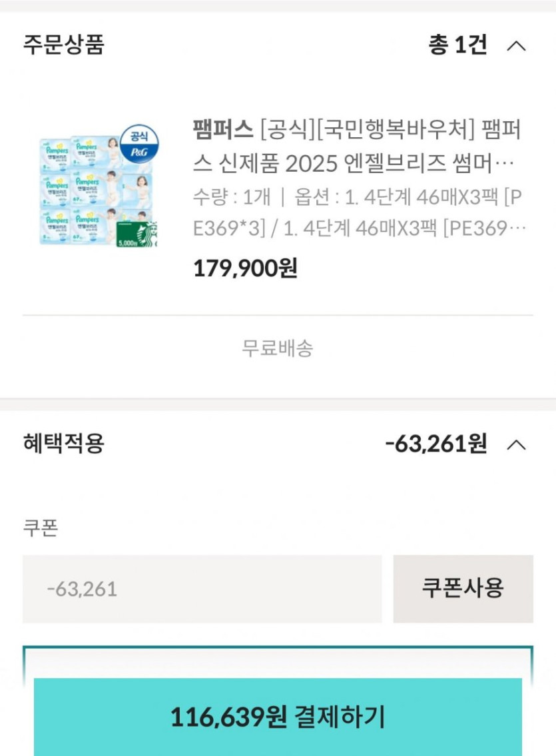Click the bold 팸퍼스 brand name
The image size is (556, 756).
click(222, 129)
